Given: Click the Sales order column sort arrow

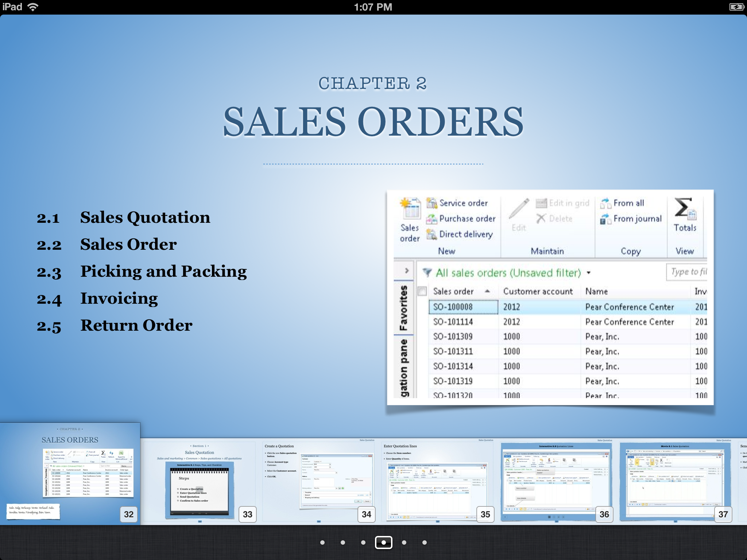Looking at the screenshot, I should 487,291.
